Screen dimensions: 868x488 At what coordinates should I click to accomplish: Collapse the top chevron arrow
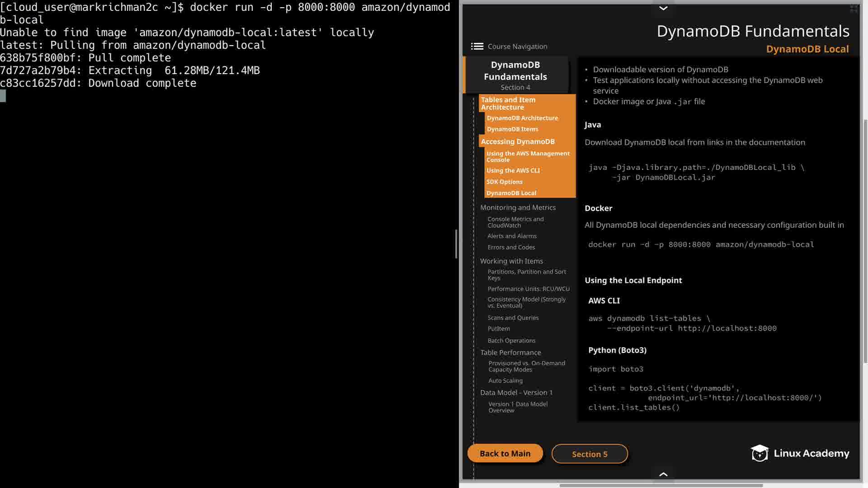click(663, 8)
